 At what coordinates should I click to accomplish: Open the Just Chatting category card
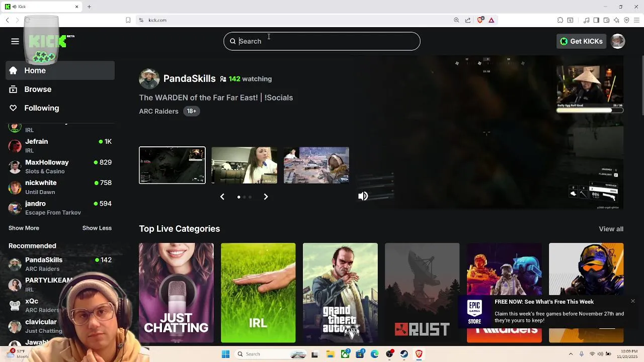[x=176, y=293]
